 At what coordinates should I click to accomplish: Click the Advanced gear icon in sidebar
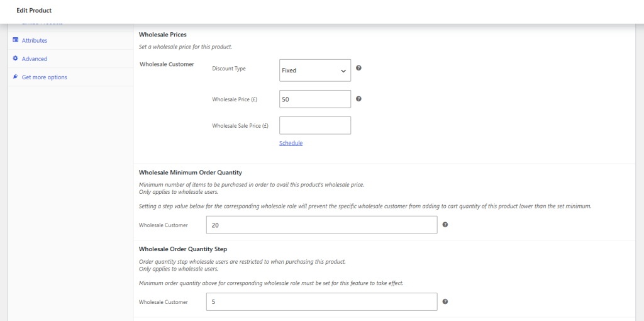16,59
